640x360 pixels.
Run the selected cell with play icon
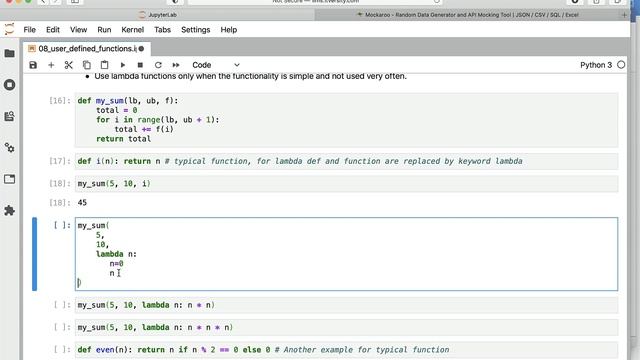(x=122, y=65)
